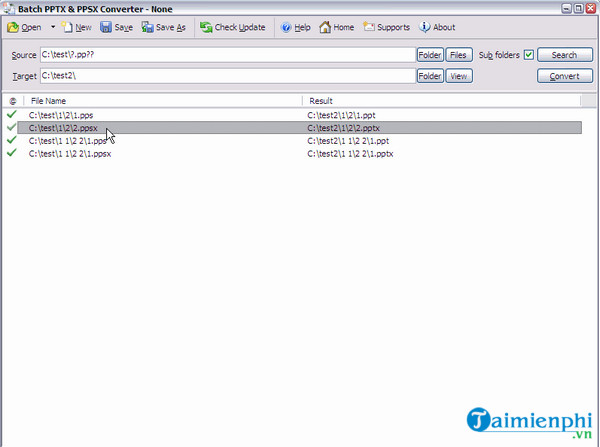Open Help from the toolbar
The height and width of the screenshot is (447, 600).
click(x=295, y=27)
